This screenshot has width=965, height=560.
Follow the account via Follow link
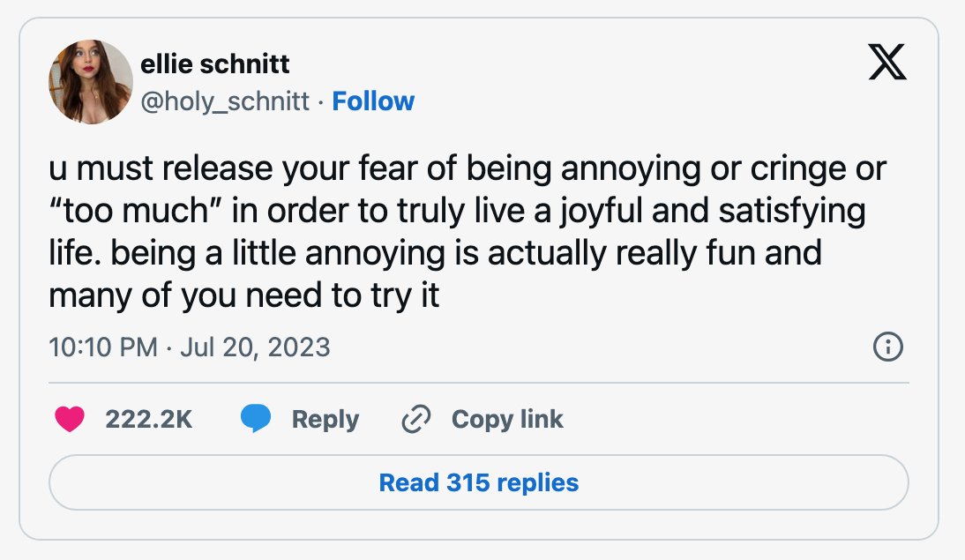point(373,101)
